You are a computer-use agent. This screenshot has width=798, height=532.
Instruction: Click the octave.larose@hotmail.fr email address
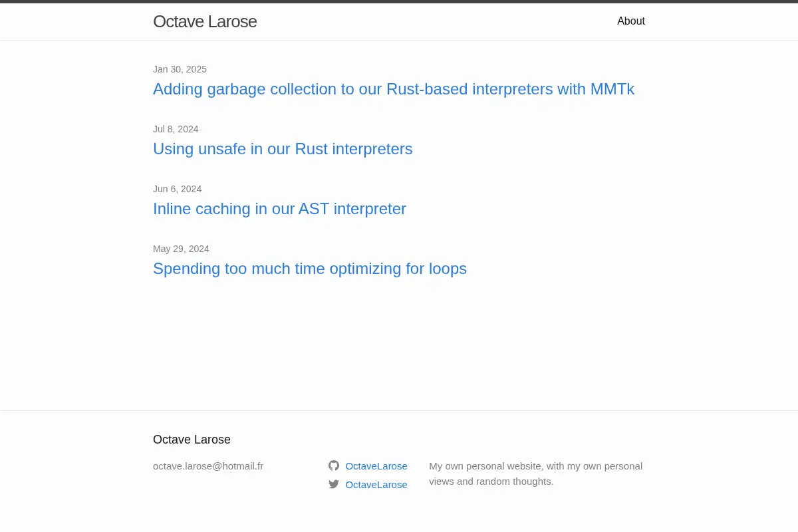(x=208, y=466)
